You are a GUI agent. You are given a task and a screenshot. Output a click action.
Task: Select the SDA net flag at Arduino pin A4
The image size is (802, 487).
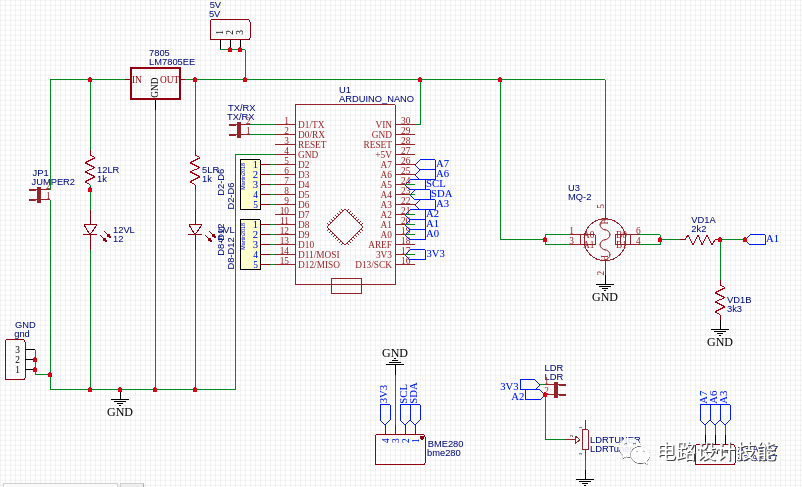pos(420,194)
